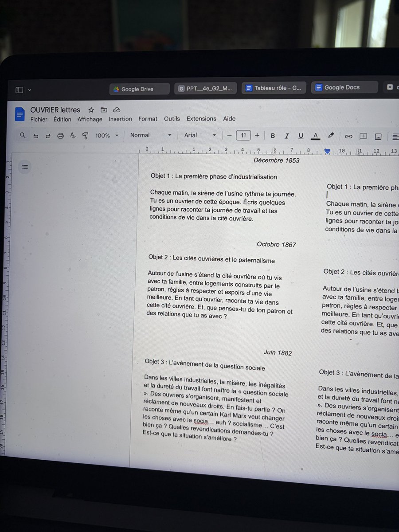The image size is (399, 532).
Task: Click left-column heading 'Objet 3 : L'avènement de la question sociale'
Action: [205, 364]
